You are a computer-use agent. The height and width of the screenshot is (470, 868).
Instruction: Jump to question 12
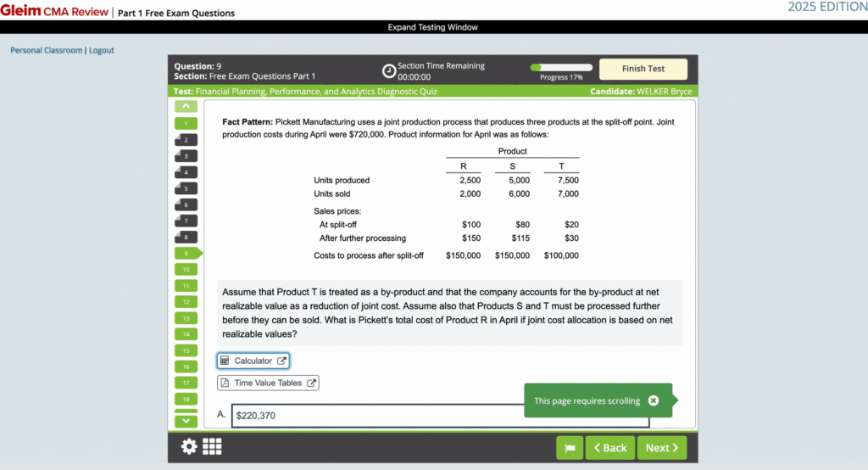point(186,302)
